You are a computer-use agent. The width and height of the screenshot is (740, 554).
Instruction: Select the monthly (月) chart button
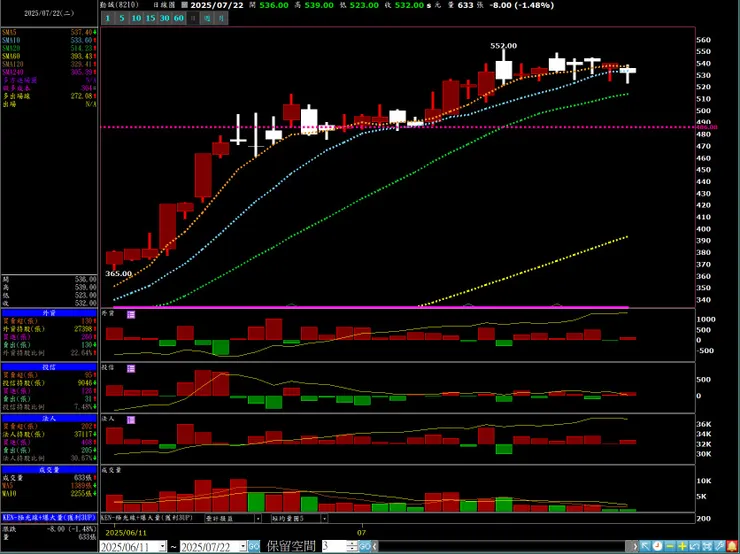(x=222, y=18)
